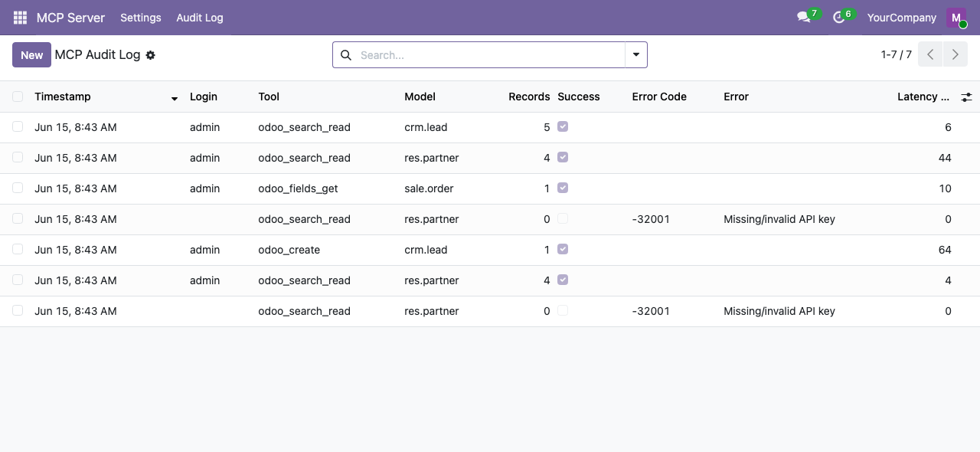This screenshot has height=452, width=980.
Task: Click records value 5
Action: pos(547,127)
